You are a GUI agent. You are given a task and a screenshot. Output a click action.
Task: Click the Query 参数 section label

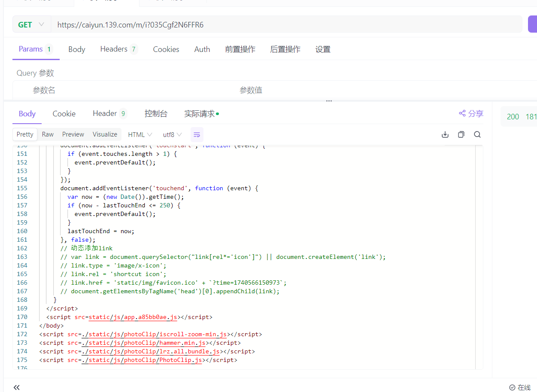35,73
